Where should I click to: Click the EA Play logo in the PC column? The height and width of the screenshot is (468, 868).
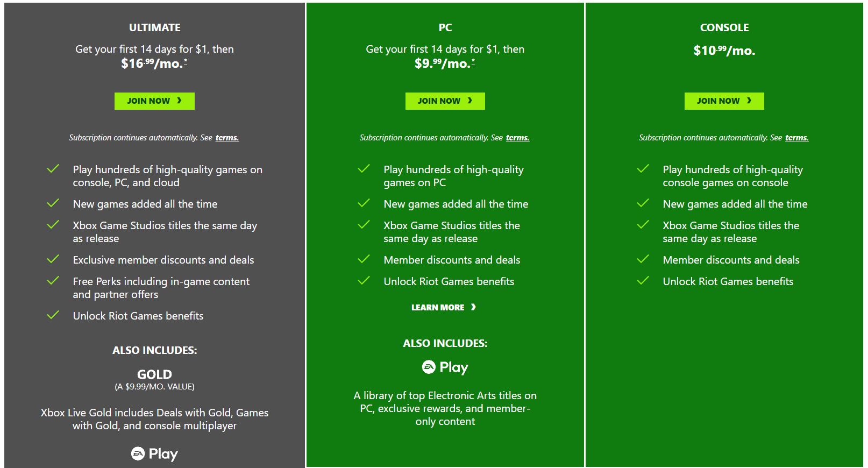(445, 367)
